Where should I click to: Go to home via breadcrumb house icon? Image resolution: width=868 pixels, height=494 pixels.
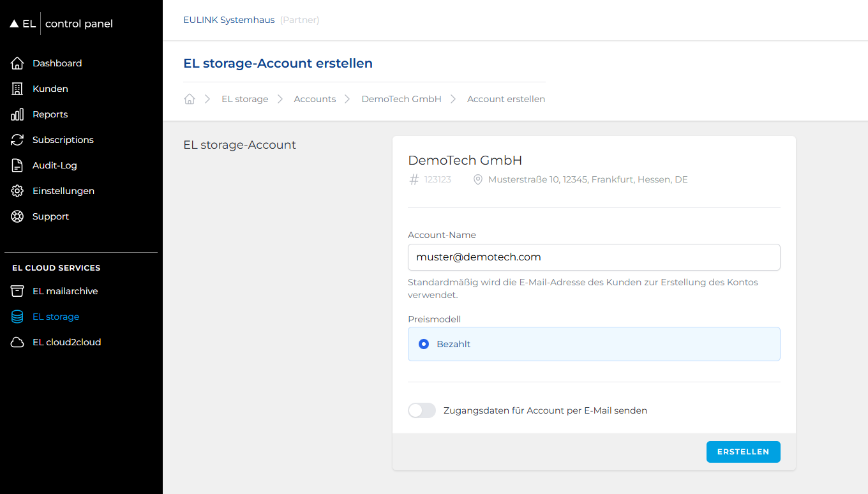[x=189, y=99]
